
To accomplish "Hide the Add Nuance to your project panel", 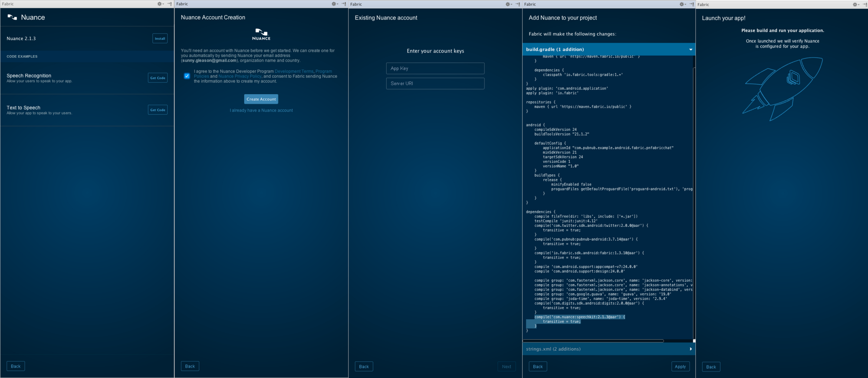I will [x=691, y=4].
